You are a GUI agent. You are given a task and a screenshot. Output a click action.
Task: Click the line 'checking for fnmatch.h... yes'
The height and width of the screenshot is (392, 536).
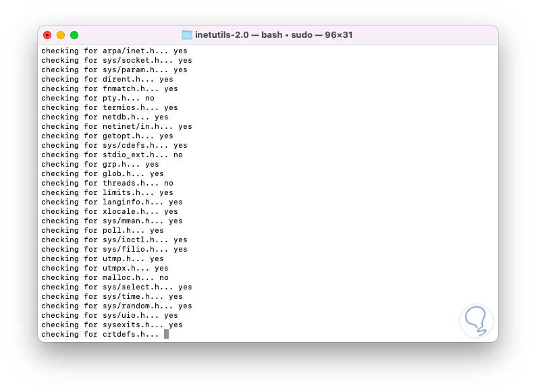click(110, 89)
